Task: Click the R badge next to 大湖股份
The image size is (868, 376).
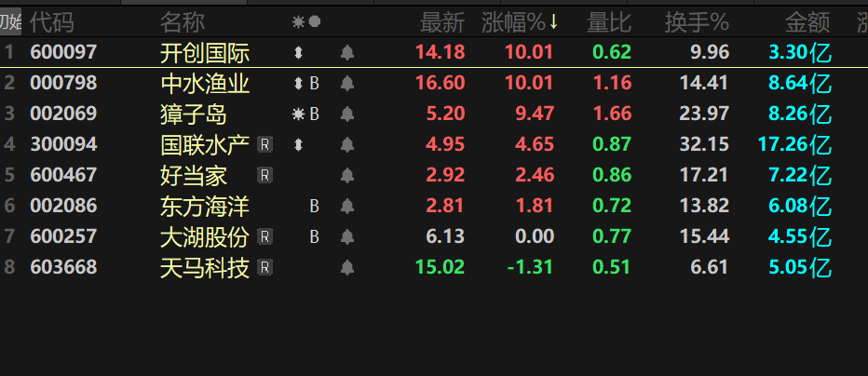Action: point(264,237)
